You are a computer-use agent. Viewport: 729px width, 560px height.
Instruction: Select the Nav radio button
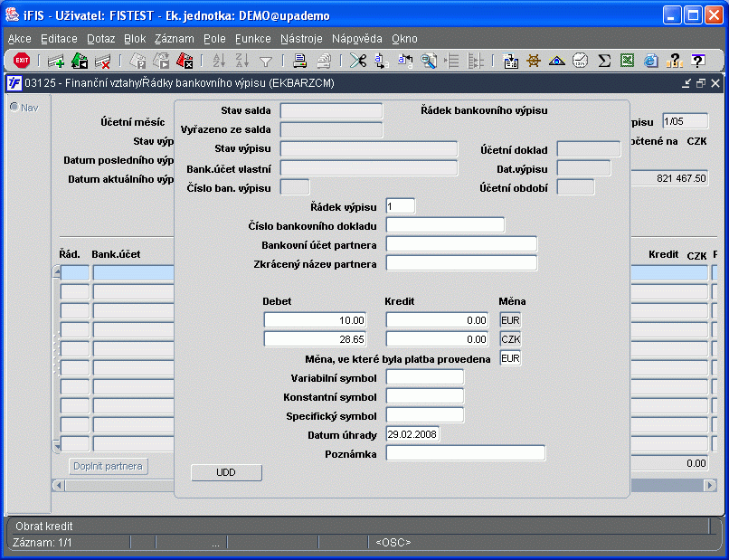14,107
